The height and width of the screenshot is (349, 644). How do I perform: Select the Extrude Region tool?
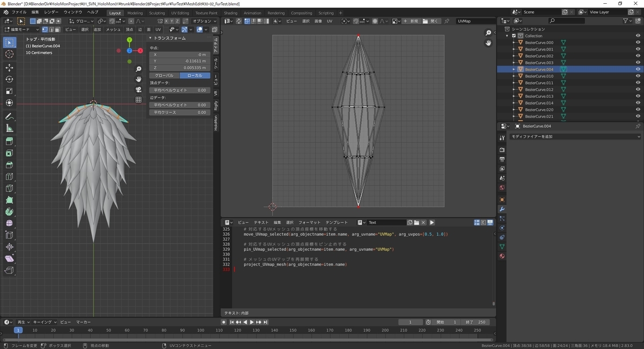(9, 141)
